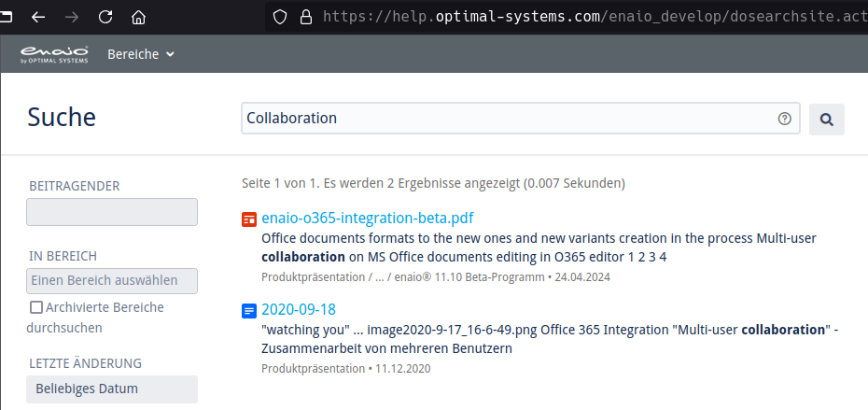Click the 'Produktpräsentation • 11.12.2020' breadcrumb text
Image resolution: width=868 pixels, height=410 pixels.
[346, 369]
